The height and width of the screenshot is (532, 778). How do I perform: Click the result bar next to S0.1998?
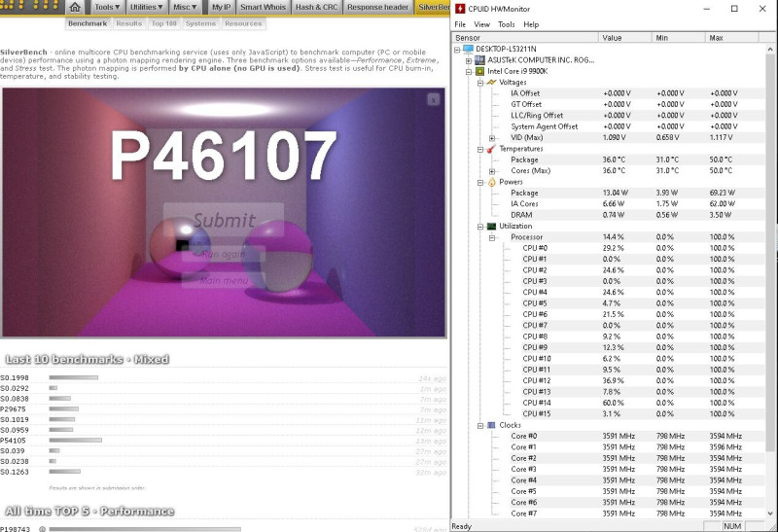pyautogui.click(x=74, y=377)
